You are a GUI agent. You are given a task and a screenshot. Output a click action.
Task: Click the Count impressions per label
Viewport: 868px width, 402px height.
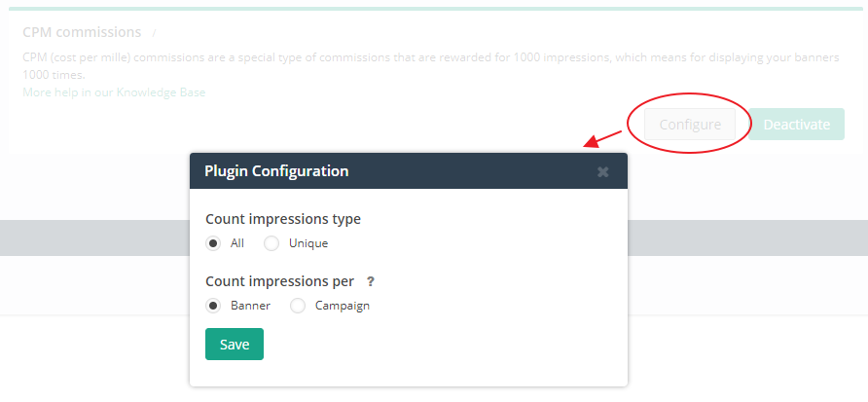tap(279, 281)
